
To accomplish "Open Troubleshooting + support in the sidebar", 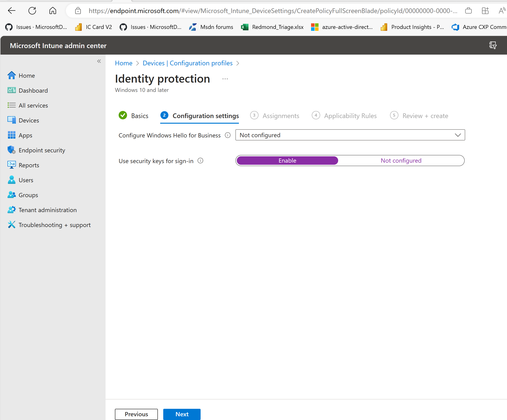I will point(49,225).
